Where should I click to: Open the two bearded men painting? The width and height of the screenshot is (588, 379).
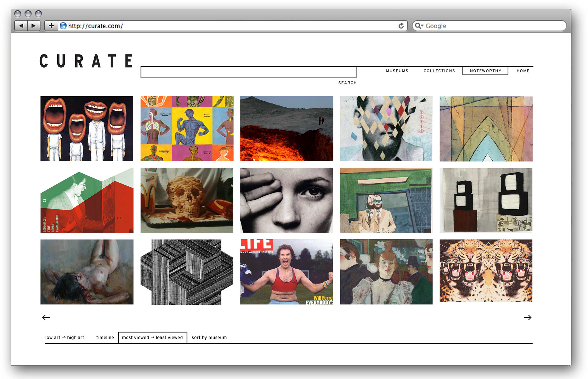386,200
